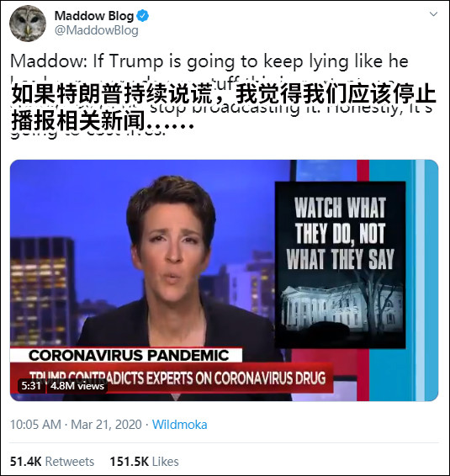View the 151.5K Likes list
This screenshot has width=450, height=476.
point(144,462)
